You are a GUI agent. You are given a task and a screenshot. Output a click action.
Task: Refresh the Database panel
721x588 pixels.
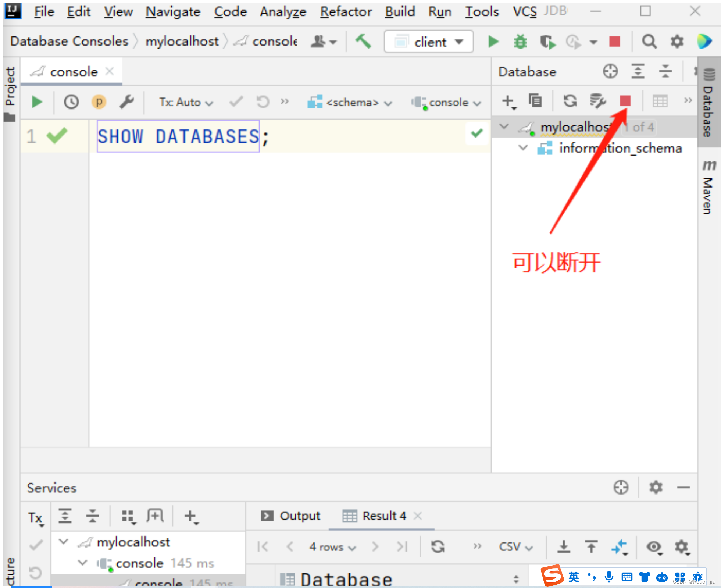(570, 101)
